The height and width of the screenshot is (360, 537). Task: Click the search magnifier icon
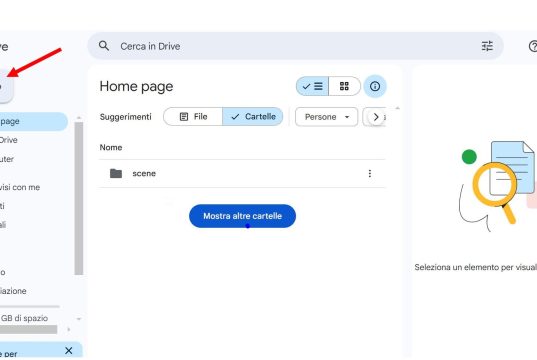click(104, 46)
